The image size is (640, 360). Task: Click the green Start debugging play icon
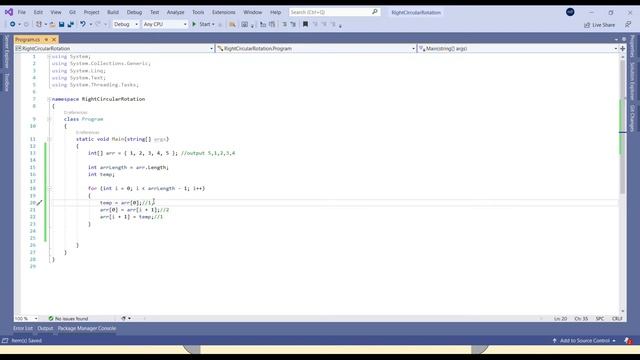click(194, 24)
